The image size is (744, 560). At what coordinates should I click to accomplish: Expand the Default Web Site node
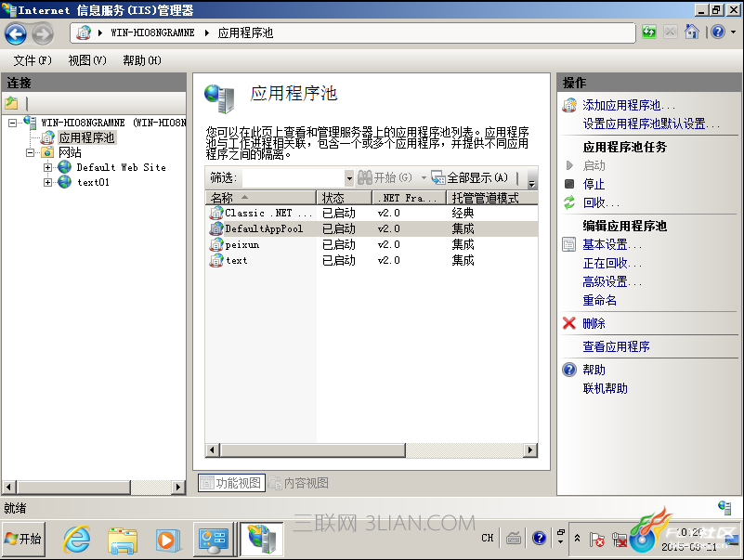[x=47, y=167]
